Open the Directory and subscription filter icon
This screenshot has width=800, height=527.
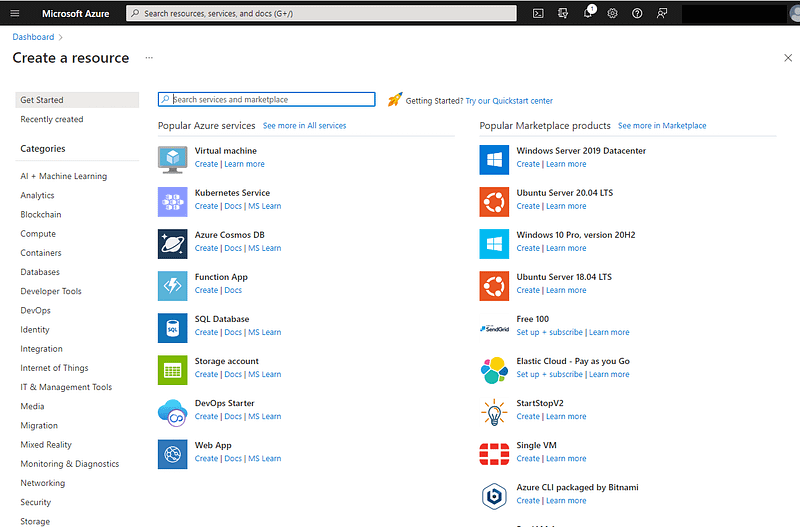pyautogui.click(x=563, y=13)
